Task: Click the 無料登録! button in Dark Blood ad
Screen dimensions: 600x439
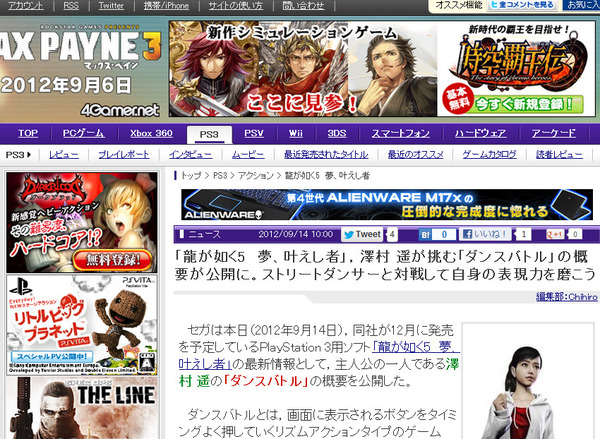Action: tap(112, 261)
